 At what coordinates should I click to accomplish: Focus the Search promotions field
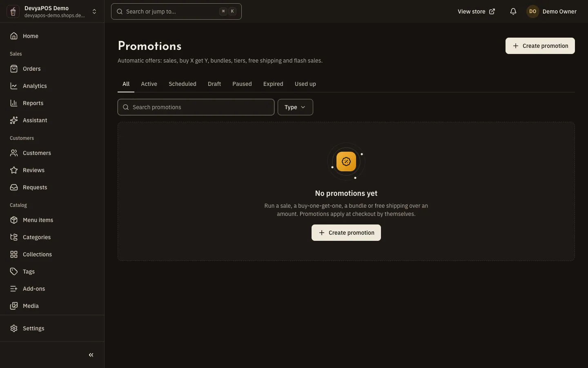(x=196, y=107)
